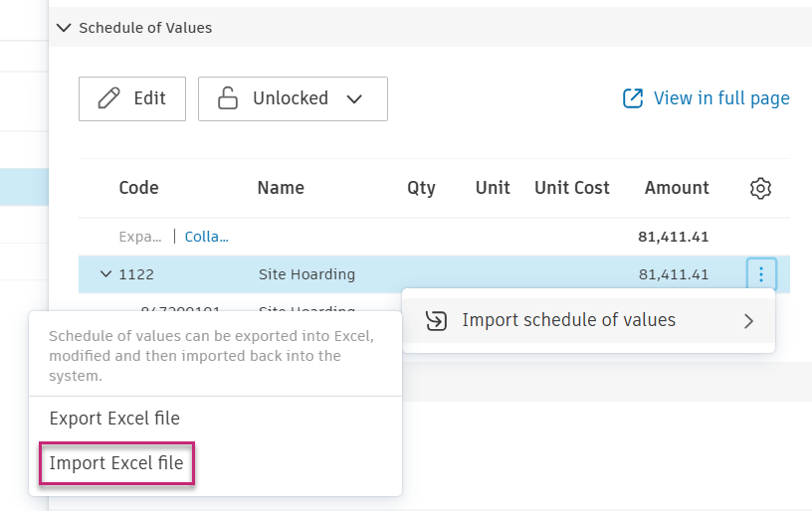Collapse the Schedule of Values section
Viewport: 812px width, 511px height.
[65, 28]
